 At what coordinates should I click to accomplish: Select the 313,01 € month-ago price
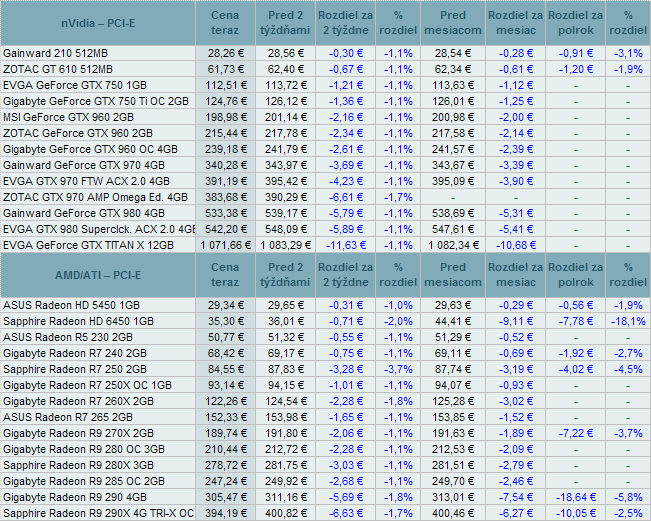click(x=453, y=497)
